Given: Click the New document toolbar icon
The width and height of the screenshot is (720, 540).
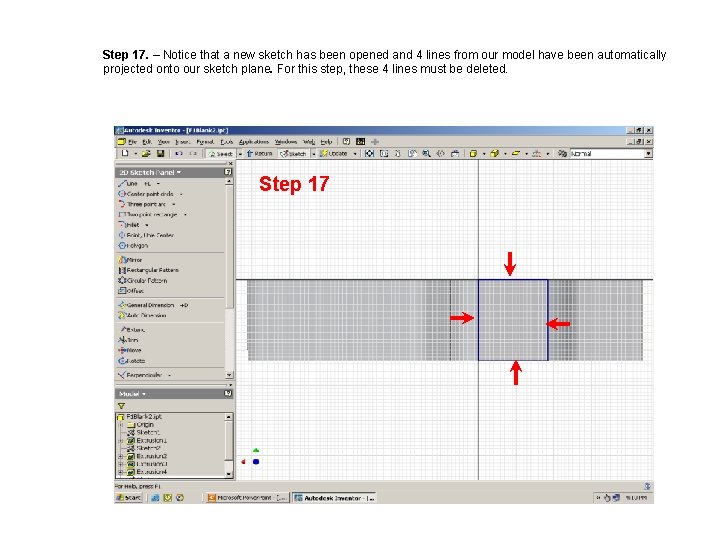Looking at the screenshot, I should click(125, 153).
